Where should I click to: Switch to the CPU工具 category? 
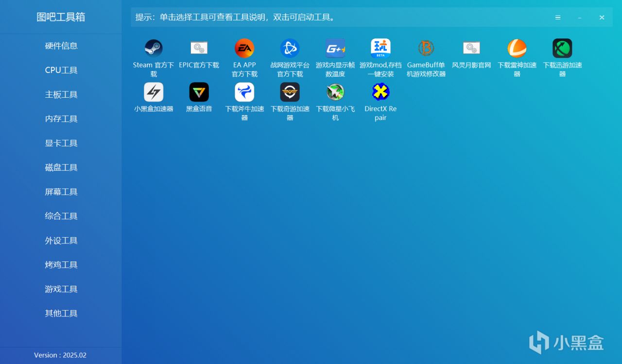coord(61,70)
